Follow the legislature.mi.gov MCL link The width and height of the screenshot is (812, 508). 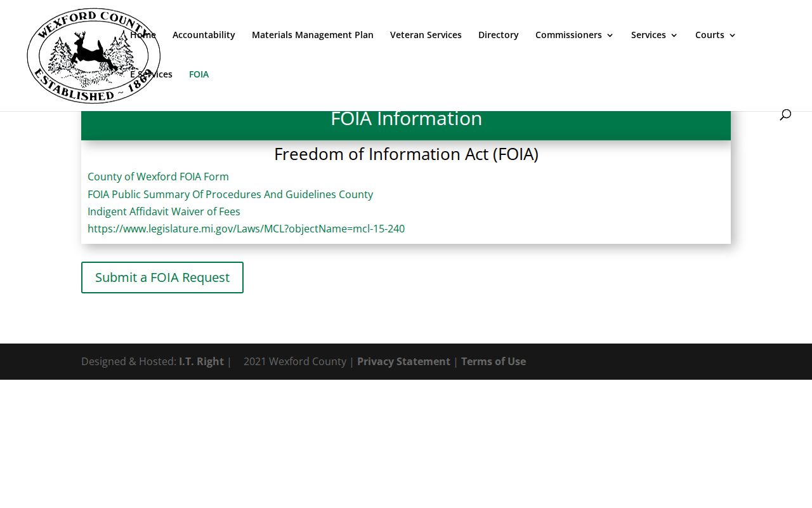click(x=246, y=229)
